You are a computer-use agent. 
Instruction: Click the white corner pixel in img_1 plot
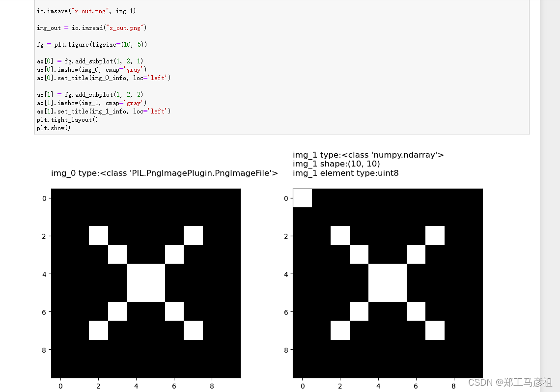point(303,198)
